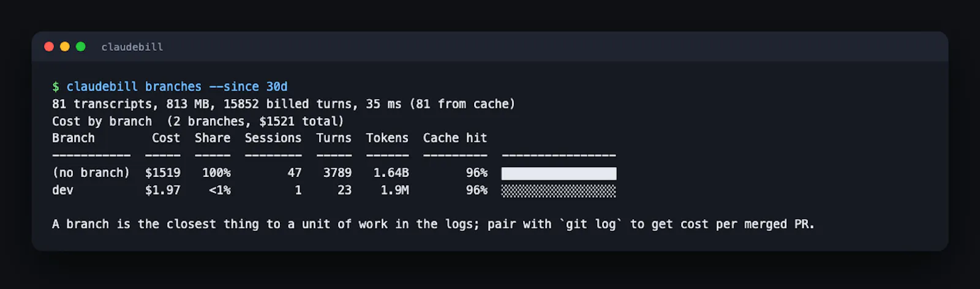The height and width of the screenshot is (289, 980).
Task: Click the '`git log`' text in the footer note
Action: coord(591,225)
